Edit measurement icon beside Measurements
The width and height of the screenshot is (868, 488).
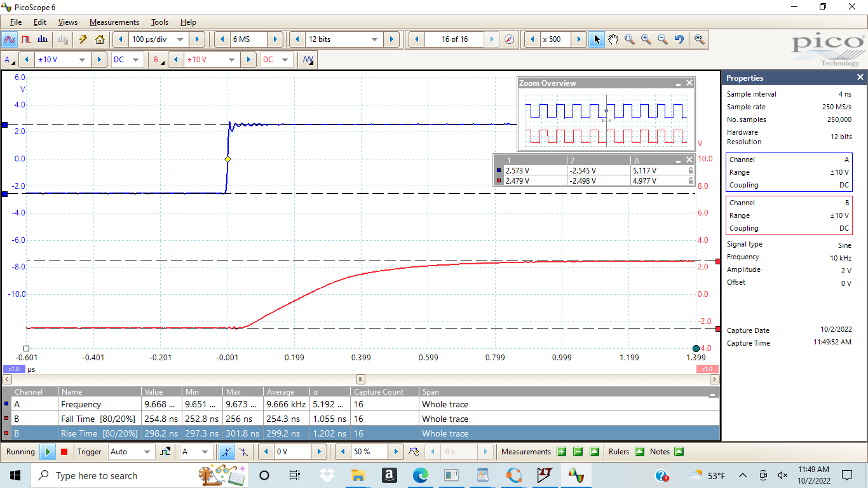[594, 452]
